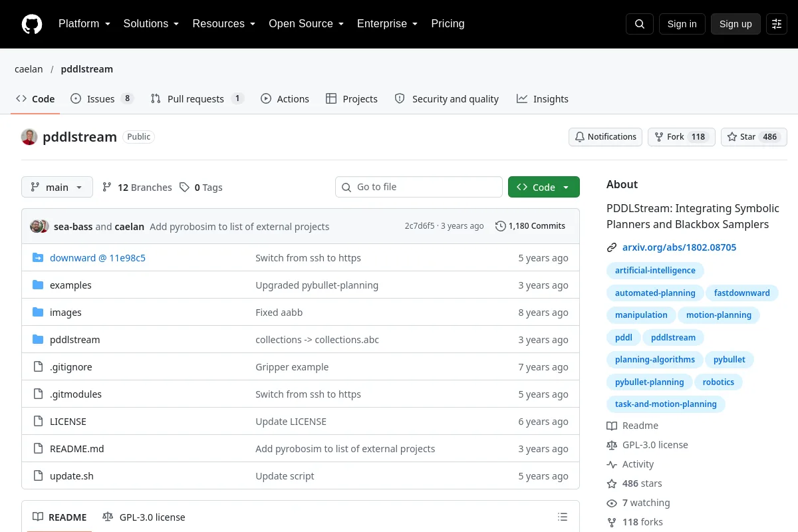Open the caelan owner breadcrumb link
798x532 pixels.
[x=29, y=69]
